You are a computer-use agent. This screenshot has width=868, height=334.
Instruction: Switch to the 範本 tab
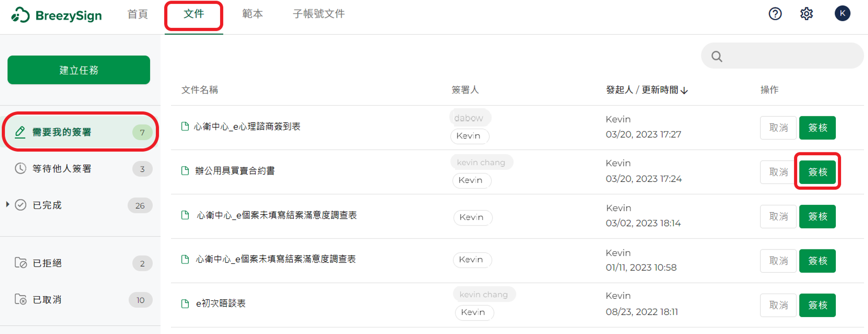pos(252,14)
